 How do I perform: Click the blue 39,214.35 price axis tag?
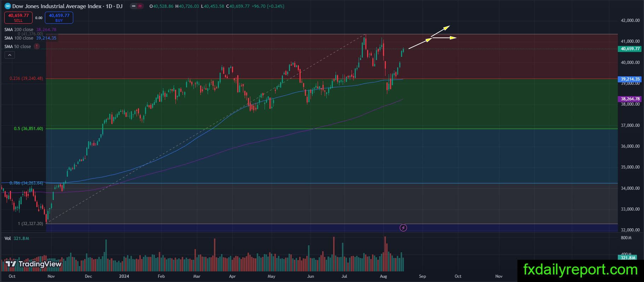click(629, 79)
